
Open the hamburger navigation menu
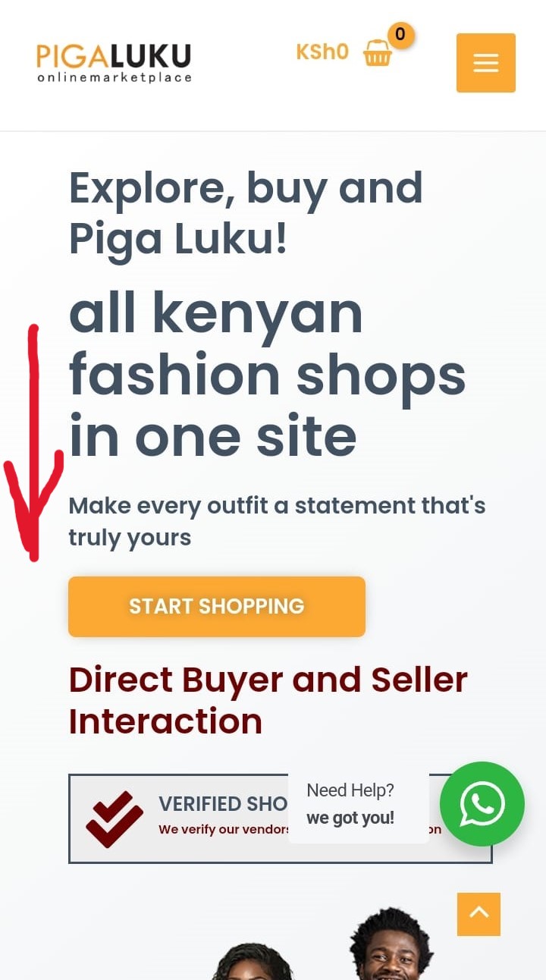[485, 63]
